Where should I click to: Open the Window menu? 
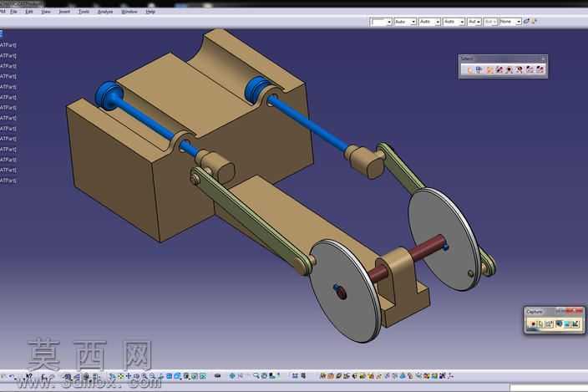pyautogui.click(x=129, y=12)
